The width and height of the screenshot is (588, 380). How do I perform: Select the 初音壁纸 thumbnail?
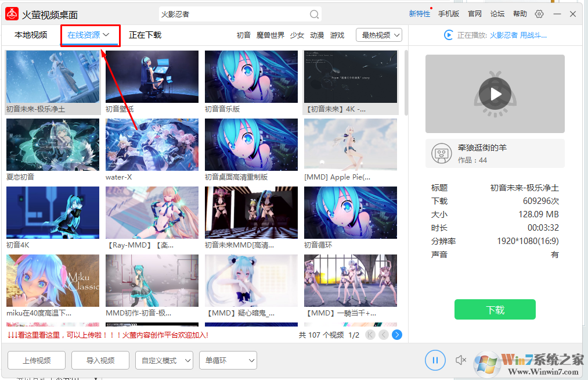pos(152,77)
